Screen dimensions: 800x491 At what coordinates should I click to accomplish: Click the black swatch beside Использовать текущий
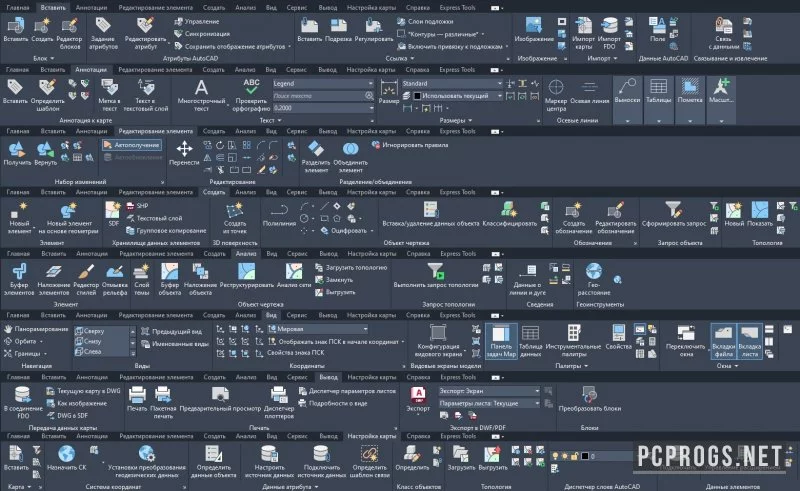(417, 95)
